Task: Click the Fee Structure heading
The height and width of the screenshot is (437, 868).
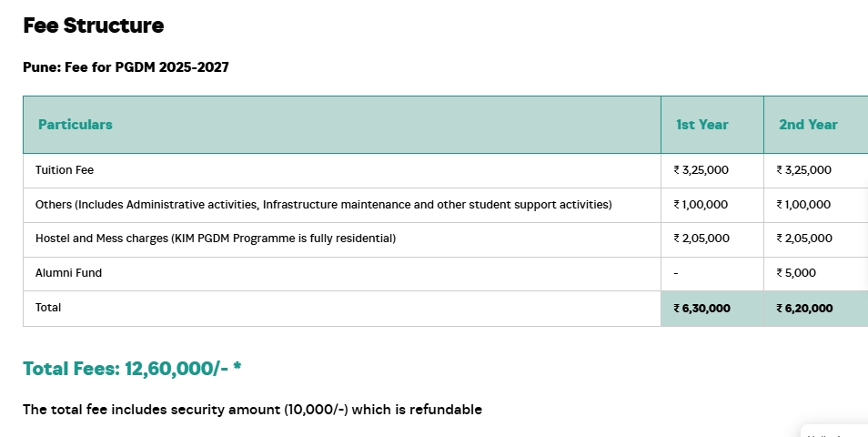Action: tap(94, 25)
